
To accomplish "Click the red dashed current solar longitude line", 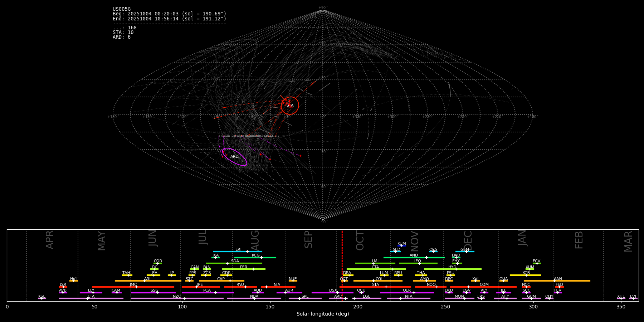I will coord(342,265).
